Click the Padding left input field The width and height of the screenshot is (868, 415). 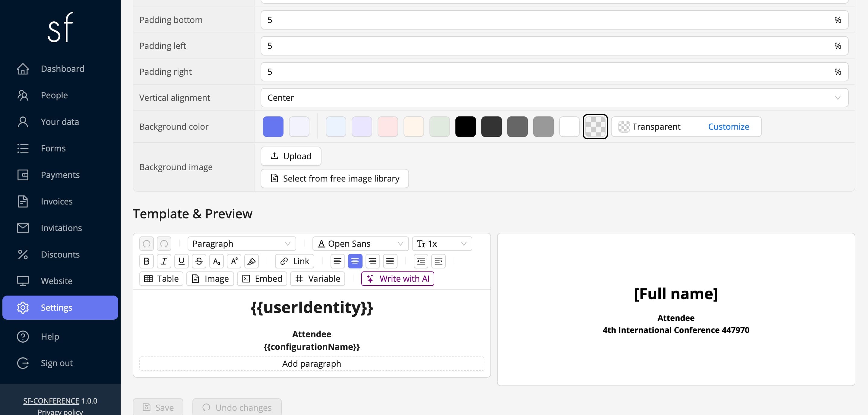555,46
